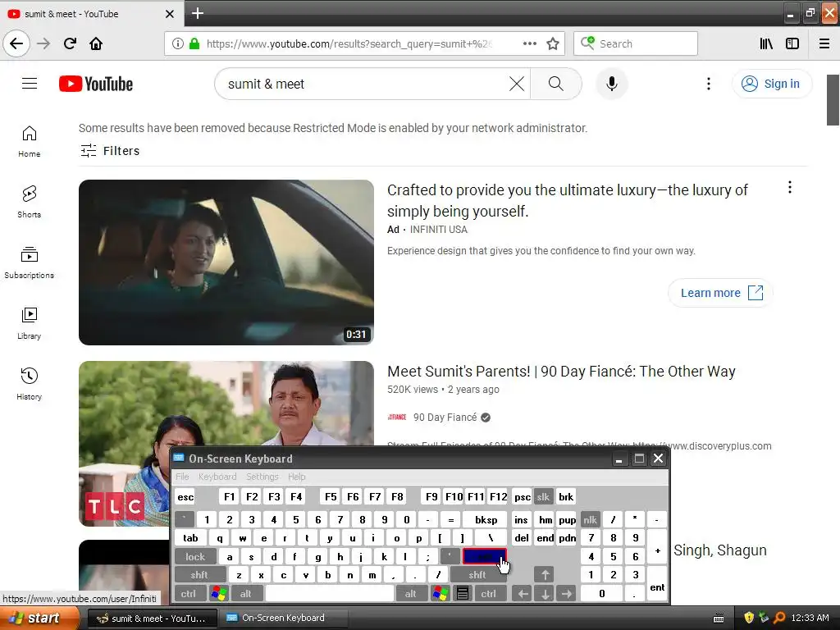Open page actions three-dot menu in address bar

click(x=529, y=43)
